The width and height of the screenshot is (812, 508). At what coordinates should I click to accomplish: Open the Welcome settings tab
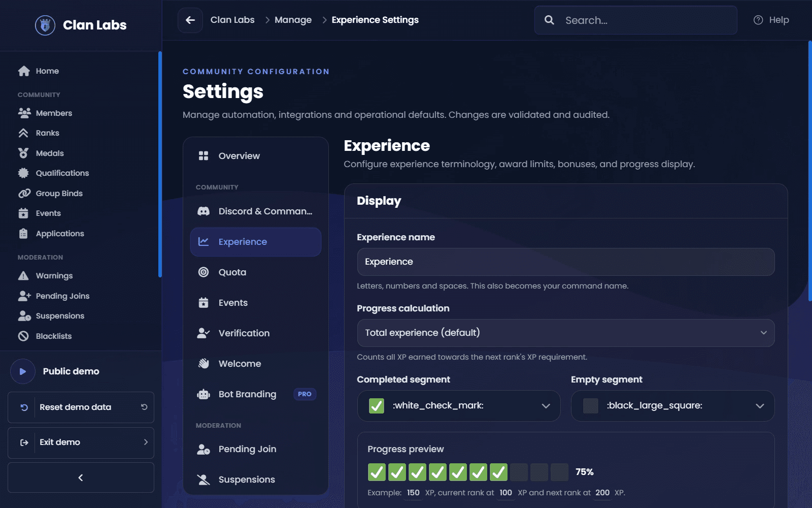coord(256,364)
